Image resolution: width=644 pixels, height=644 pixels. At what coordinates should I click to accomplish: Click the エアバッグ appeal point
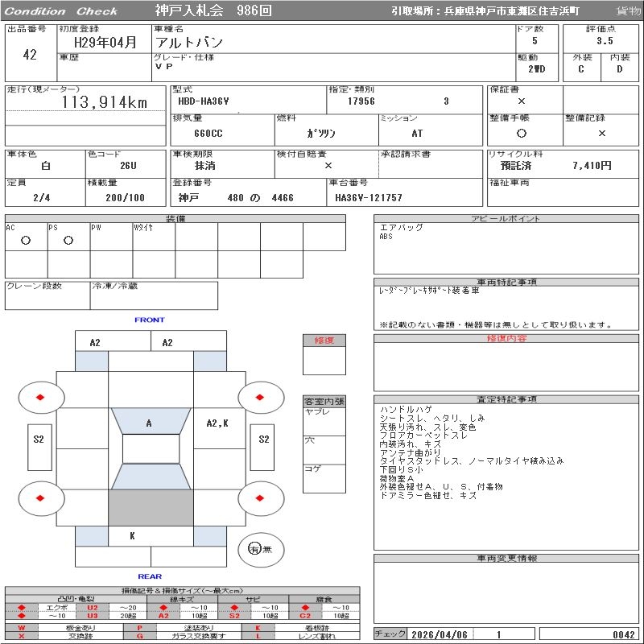point(401,227)
